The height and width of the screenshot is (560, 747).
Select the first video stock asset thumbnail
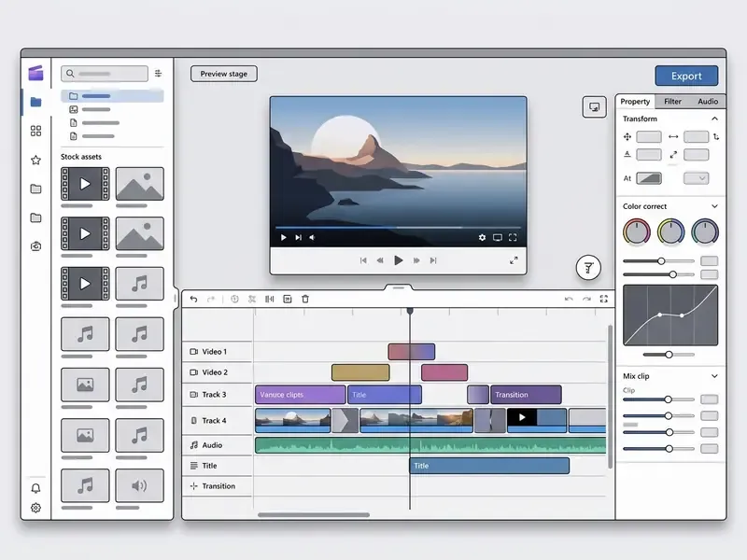click(x=85, y=184)
